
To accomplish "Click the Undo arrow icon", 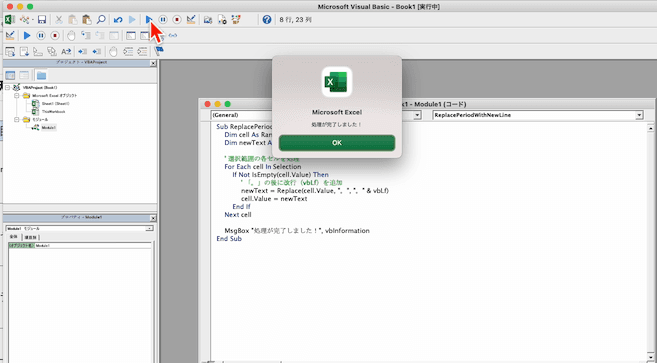I will tap(118, 19).
